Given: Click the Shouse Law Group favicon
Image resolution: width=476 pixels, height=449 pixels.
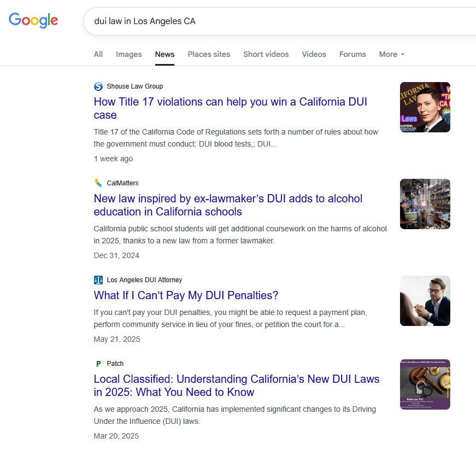Looking at the screenshot, I should tap(98, 86).
